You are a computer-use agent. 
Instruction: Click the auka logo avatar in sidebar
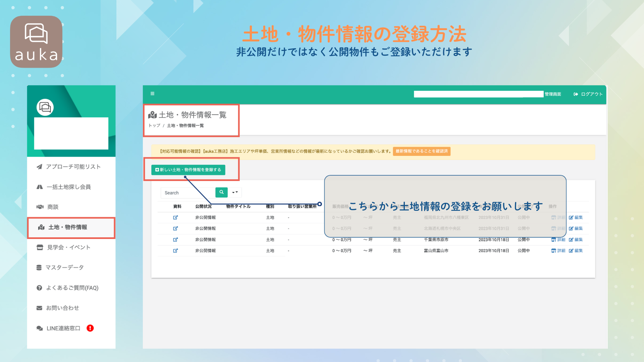[45, 107]
